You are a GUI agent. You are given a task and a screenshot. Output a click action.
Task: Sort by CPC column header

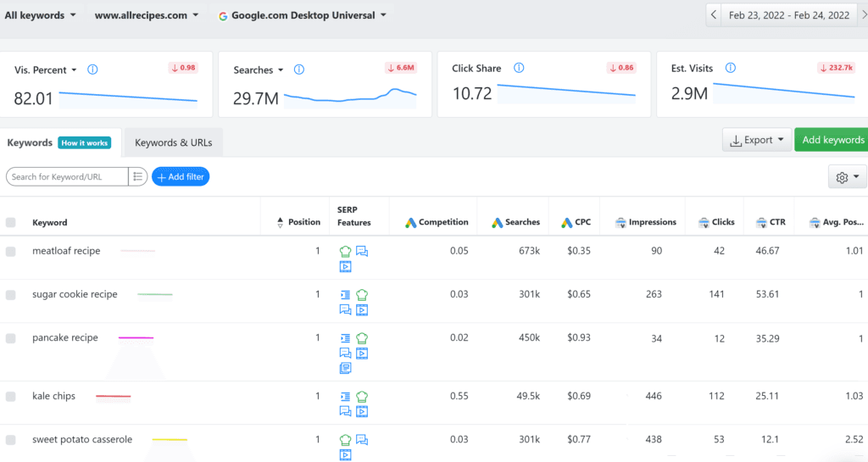point(576,222)
